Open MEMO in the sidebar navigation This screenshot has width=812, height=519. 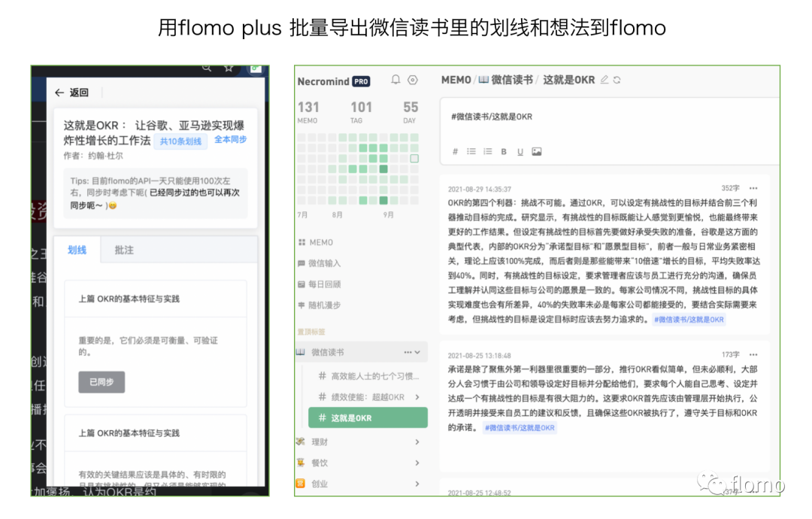tap(316, 242)
